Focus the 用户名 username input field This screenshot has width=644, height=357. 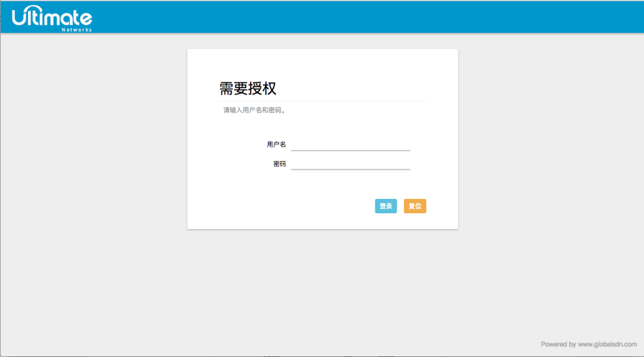pyautogui.click(x=350, y=144)
